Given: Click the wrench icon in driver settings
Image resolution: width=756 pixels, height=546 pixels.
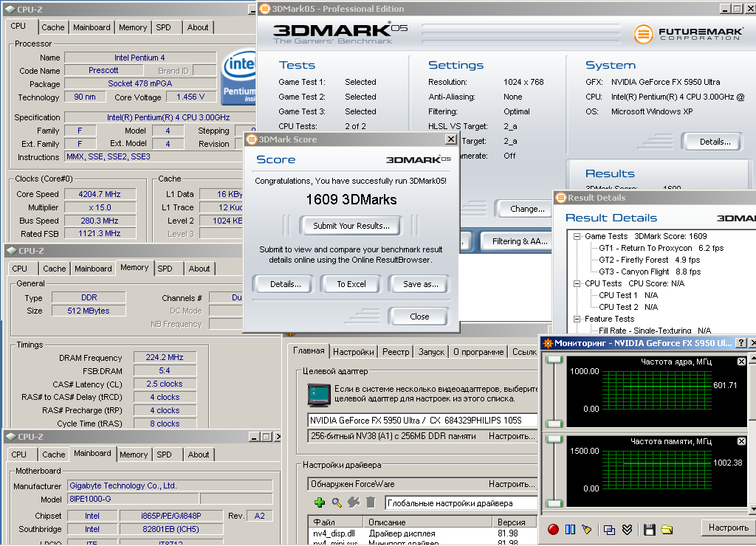Looking at the screenshot, I should tap(354, 502).
